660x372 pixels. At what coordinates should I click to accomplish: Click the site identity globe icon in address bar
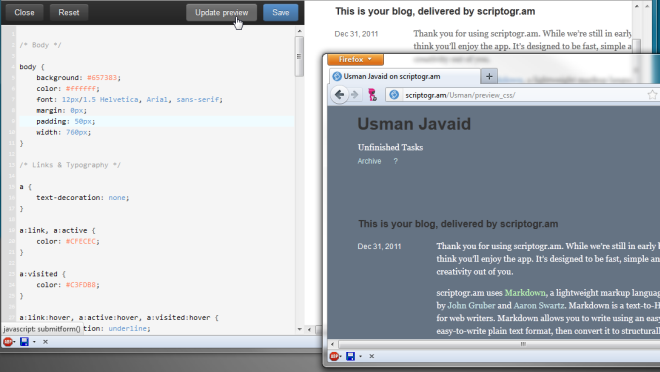[394, 95]
